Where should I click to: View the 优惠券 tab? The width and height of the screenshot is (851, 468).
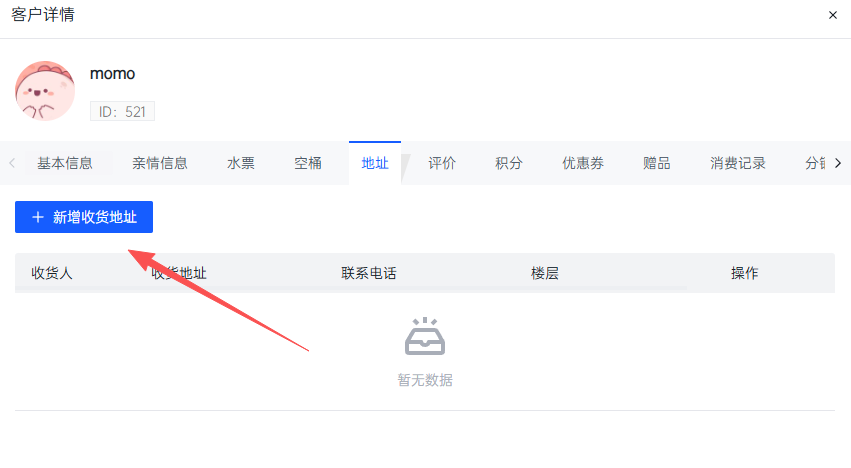point(583,163)
